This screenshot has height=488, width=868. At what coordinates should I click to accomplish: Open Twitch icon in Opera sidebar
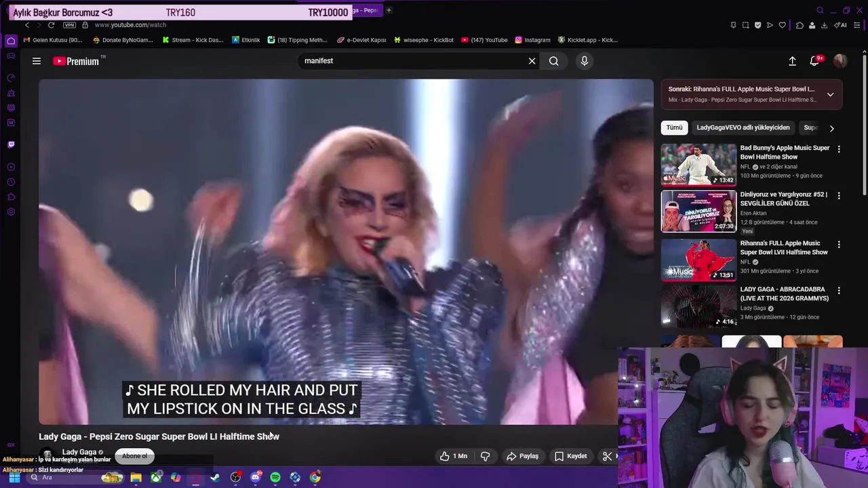tap(11, 144)
